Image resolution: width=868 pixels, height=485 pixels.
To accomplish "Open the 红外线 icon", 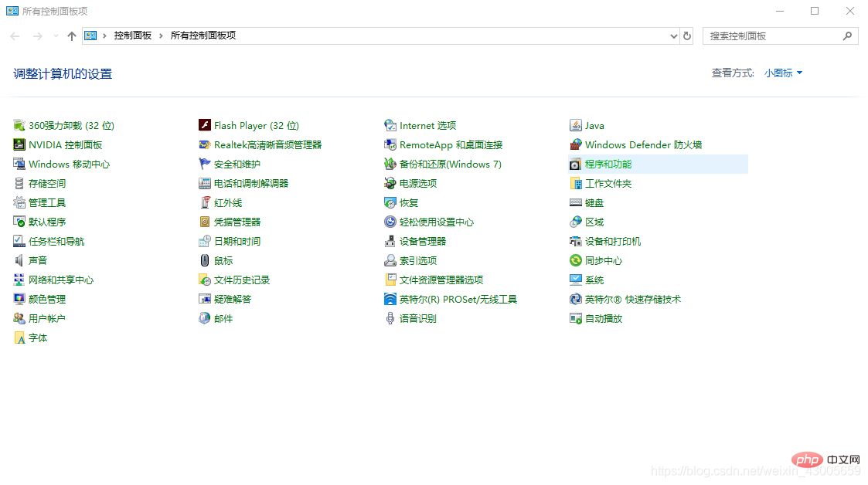I will coord(204,203).
